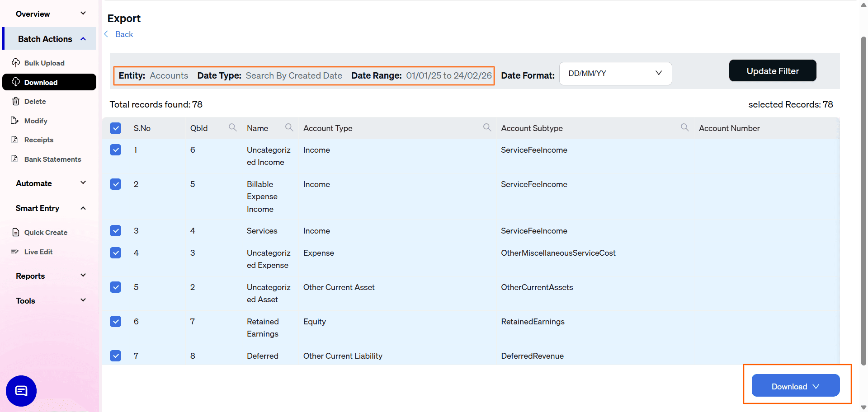
Task: Open Receipts from the sidebar
Action: 39,140
